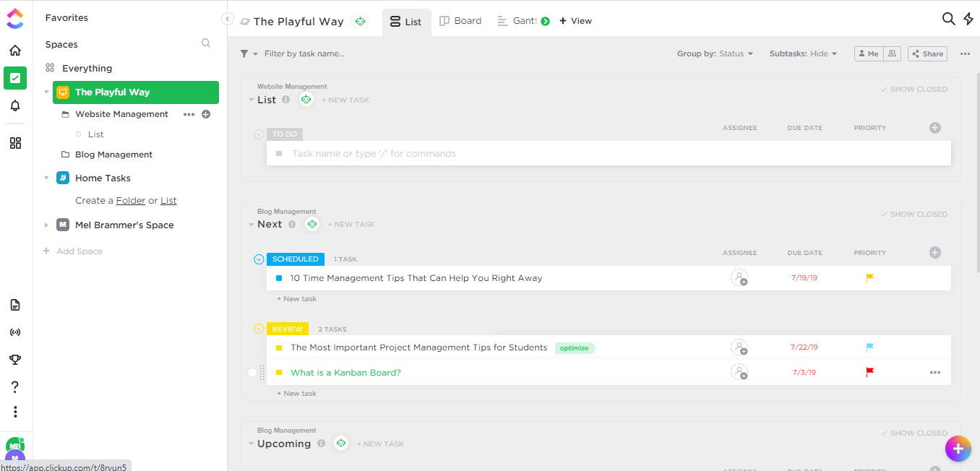Click Filter by task name field
The width and height of the screenshot is (980, 471).
pyautogui.click(x=304, y=53)
